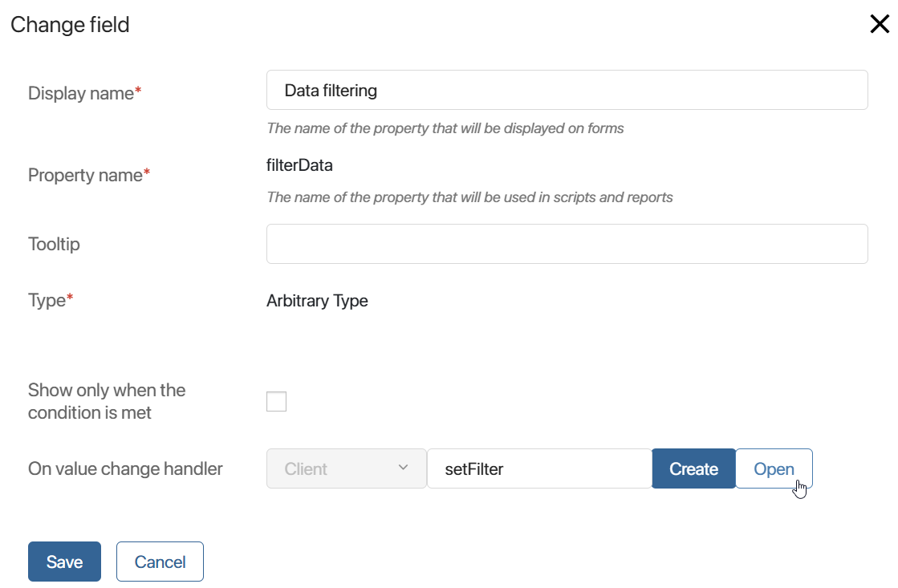This screenshot has height=588, width=898.
Task: Click the Tooltip label
Action: (x=54, y=245)
